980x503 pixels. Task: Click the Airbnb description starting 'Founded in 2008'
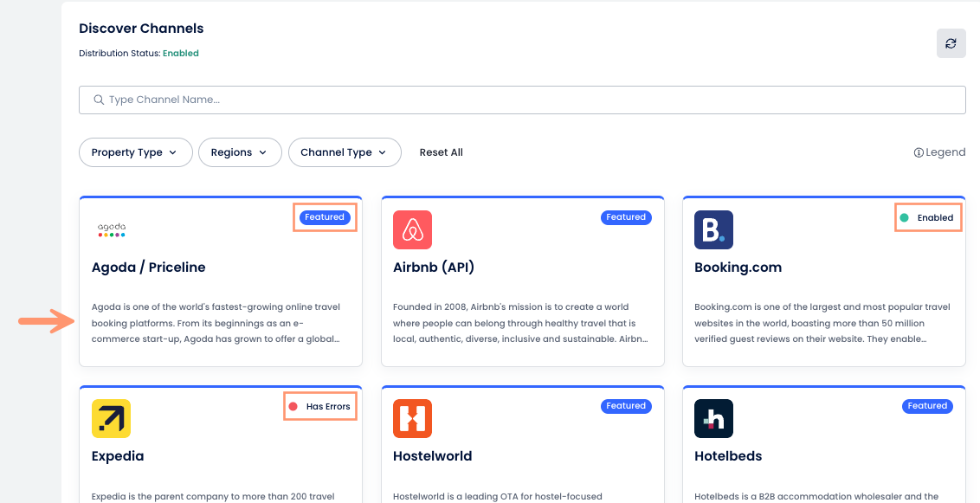click(520, 323)
